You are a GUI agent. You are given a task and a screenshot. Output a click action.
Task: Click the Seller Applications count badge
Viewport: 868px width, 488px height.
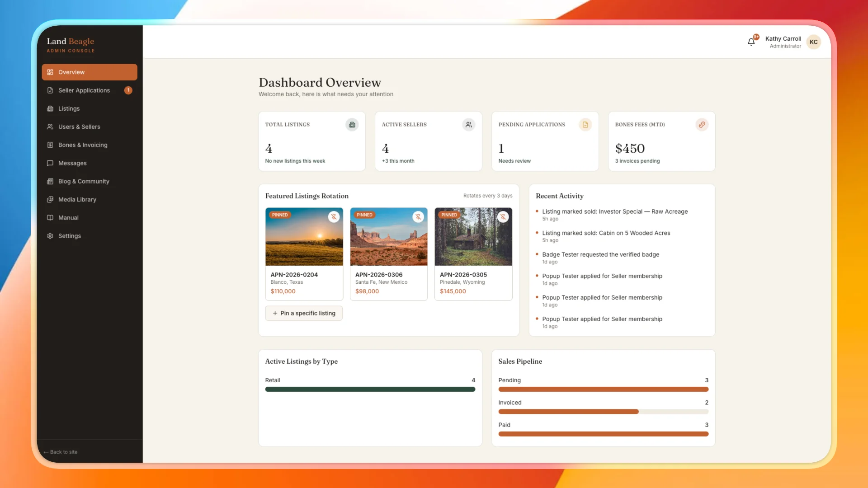pos(128,90)
